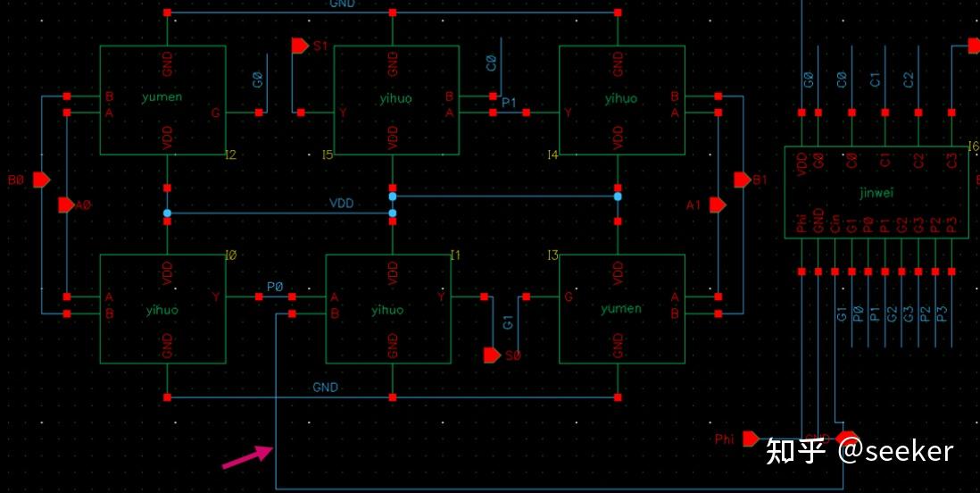This screenshot has height=493, width=980.
Task: Select the yumen instance I3
Action: tap(622, 309)
